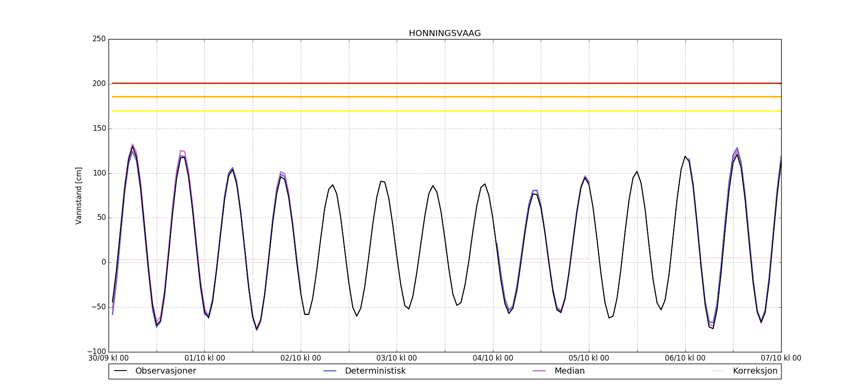This screenshot has height=391, width=868.
Task: Click the 30/09 kl 00 x-axis label
Action: (108, 358)
